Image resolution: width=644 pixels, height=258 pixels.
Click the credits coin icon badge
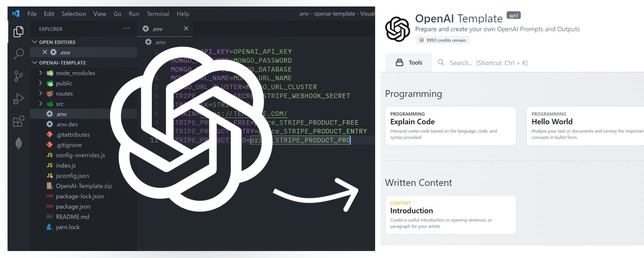point(422,40)
